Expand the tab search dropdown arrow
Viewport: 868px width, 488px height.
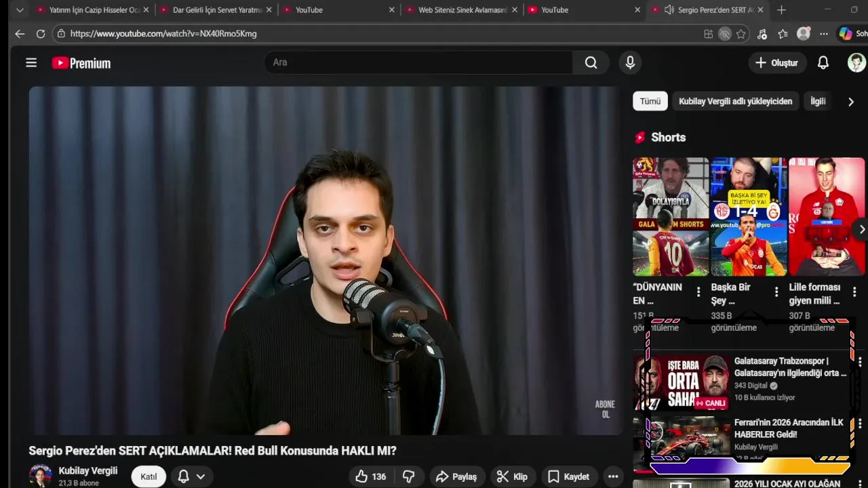[x=20, y=10]
